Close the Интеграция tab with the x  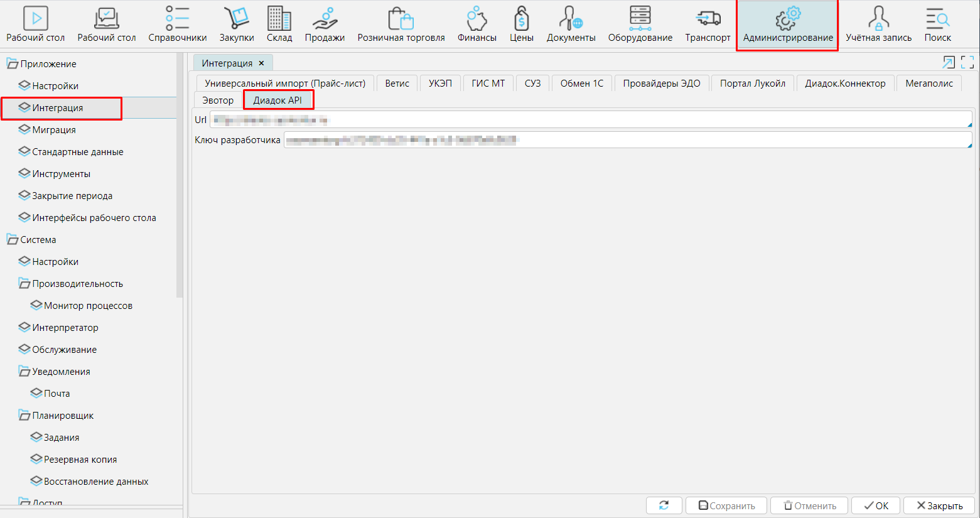pyautogui.click(x=262, y=63)
